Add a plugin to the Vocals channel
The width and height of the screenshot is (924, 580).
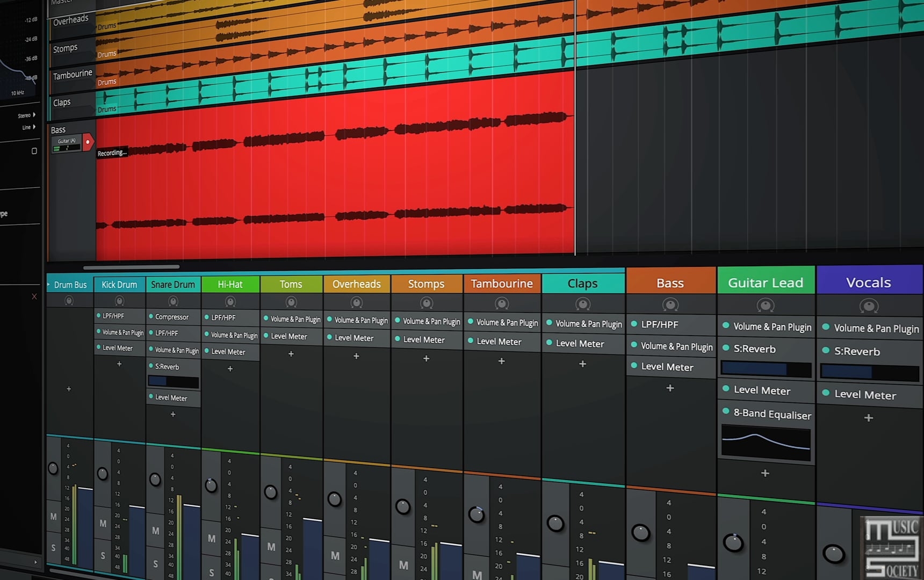click(x=869, y=418)
